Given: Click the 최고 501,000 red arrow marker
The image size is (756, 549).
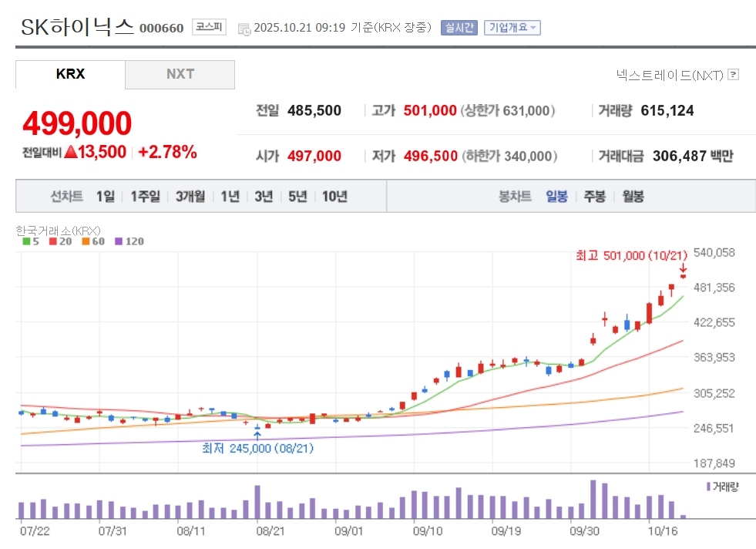Looking at the screenshot, I should pos(683,269).
